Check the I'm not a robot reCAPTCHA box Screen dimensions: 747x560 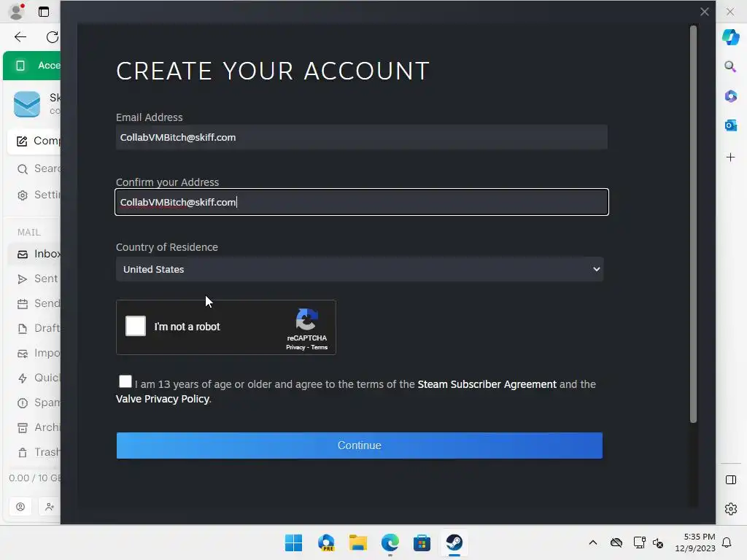[x=135, y=326]
